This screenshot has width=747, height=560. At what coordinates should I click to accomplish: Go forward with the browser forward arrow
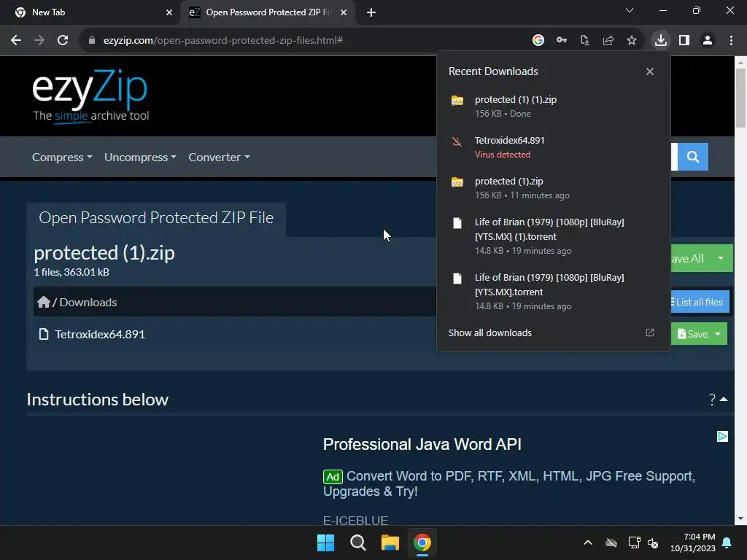pos(39,41)
